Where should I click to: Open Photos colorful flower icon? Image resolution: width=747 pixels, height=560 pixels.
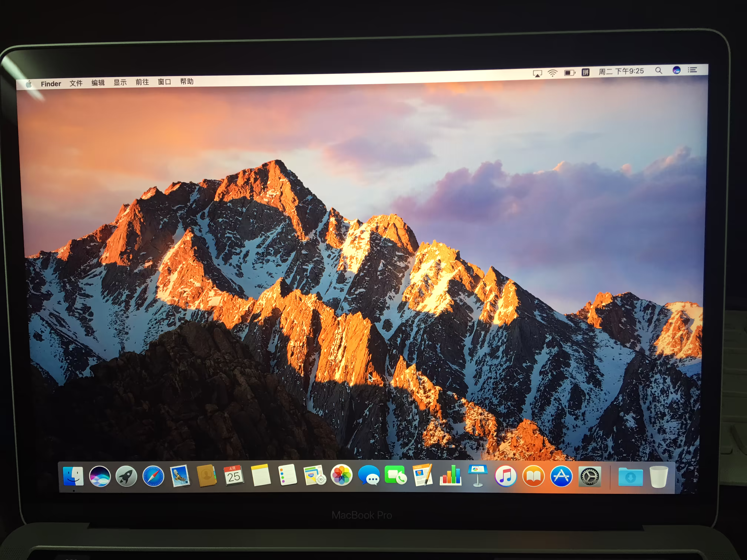click(341, 475)
